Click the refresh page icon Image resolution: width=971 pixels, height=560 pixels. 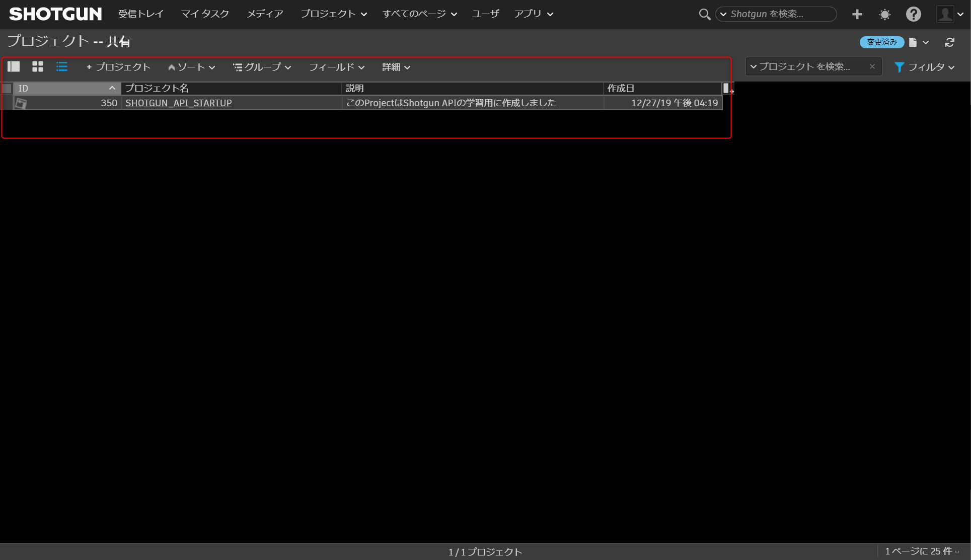[950, 42]
